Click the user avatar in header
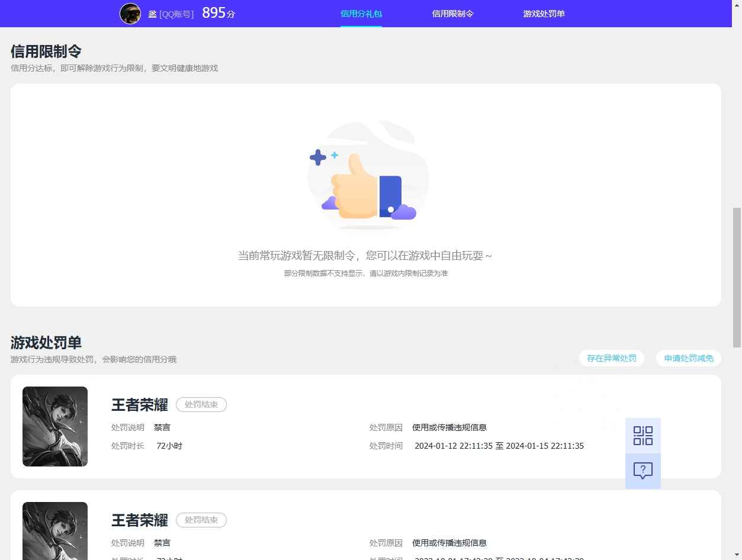This screenshot has width=742, height=560. pos(130,13)
